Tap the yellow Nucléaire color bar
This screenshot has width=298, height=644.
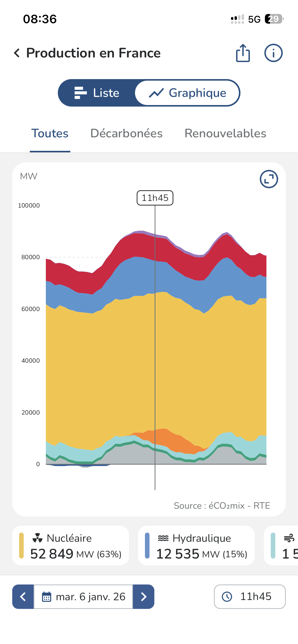click(x=21, y=546)
